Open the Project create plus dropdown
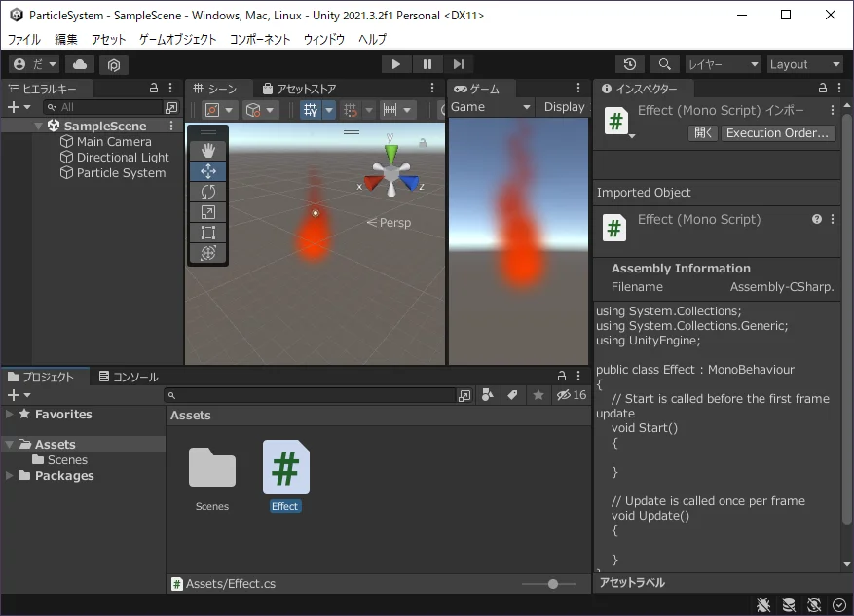This screenshot has height=616, width=854. tap(19, 395)
